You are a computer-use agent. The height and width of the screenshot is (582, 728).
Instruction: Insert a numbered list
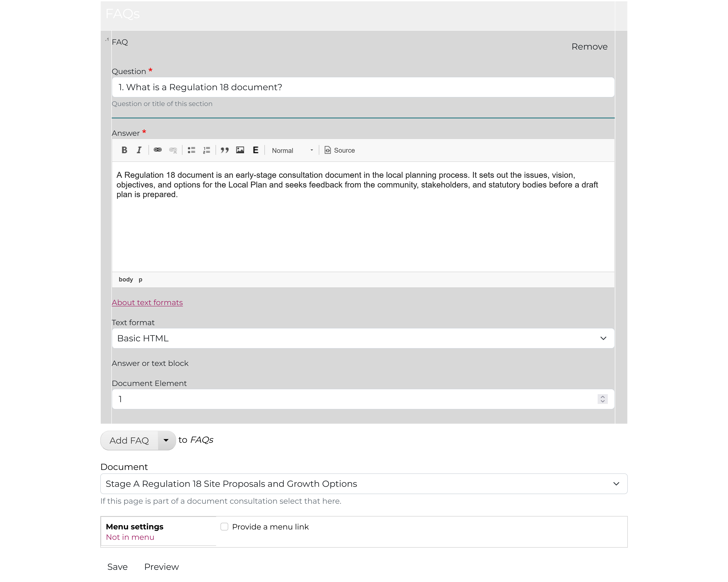coord(207,150)
